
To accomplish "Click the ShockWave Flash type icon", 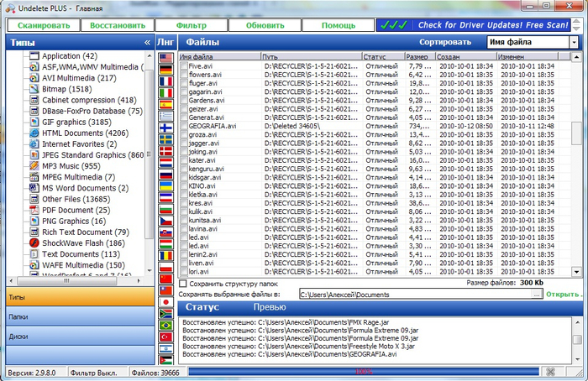I will click(x=34, y=243).
